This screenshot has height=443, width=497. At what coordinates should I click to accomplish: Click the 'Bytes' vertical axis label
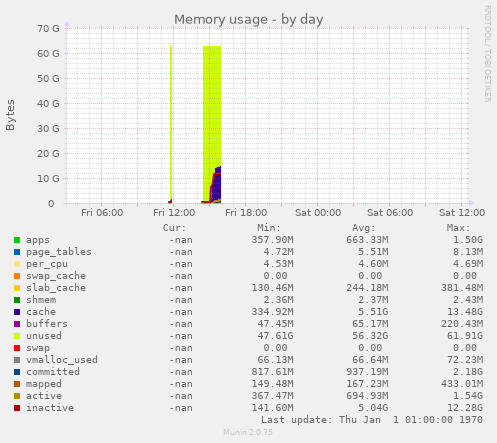[10, 115]
